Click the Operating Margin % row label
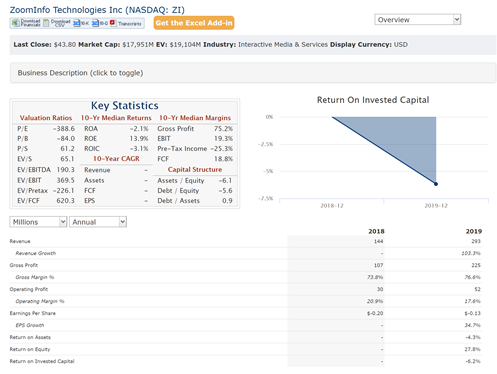This screenshot has height=374, width=497. tap(40, 301)
